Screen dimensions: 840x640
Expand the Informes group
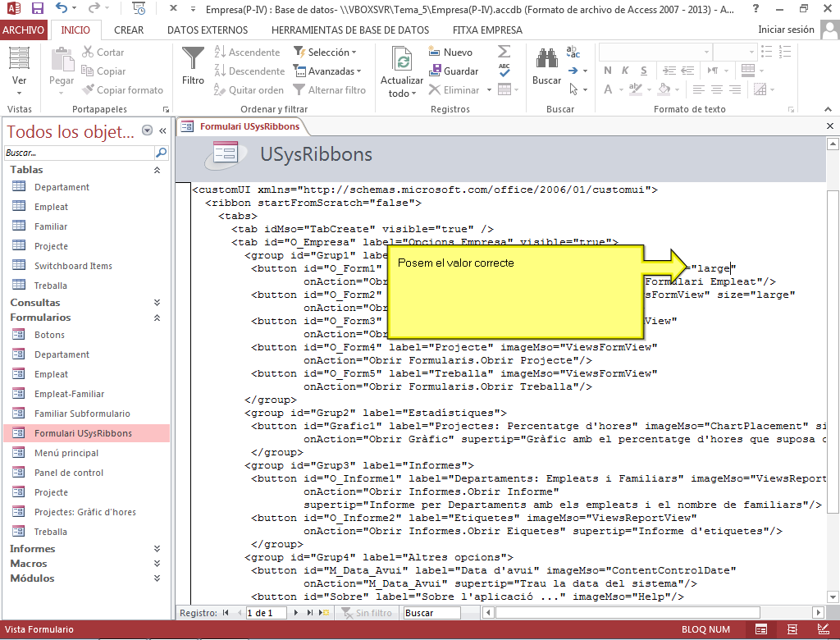[x=157, y=549]
